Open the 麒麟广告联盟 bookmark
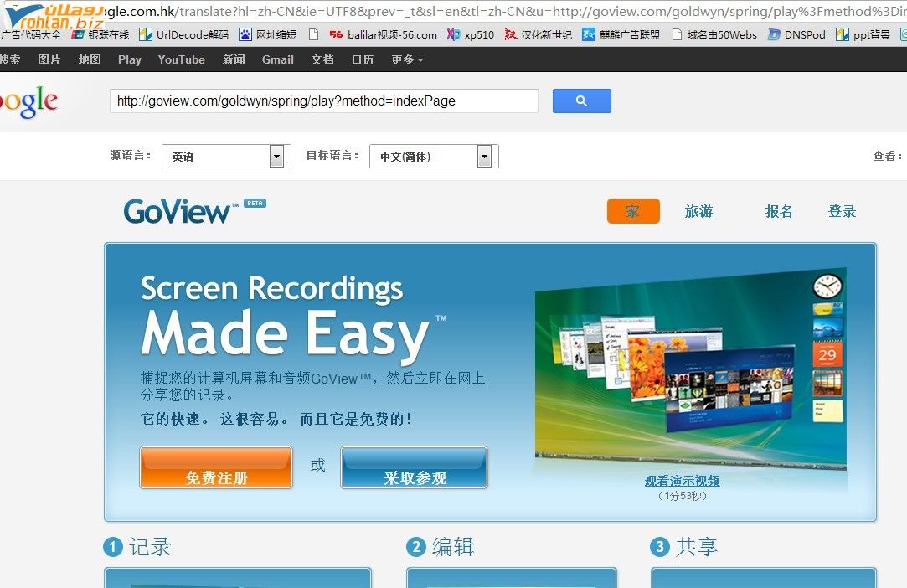 pos(621,34)
